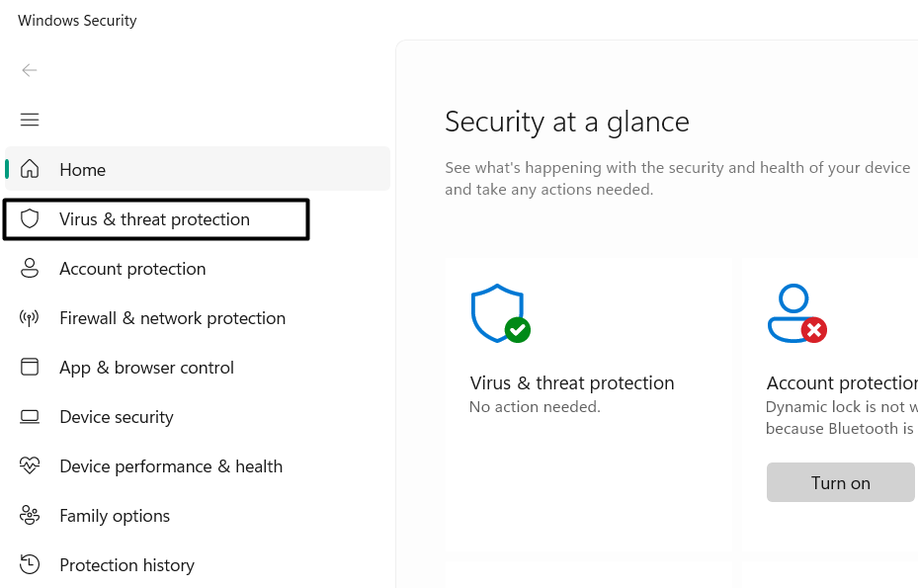This screenshot has height=588, width=918.
Task: Click the Firewall & network antenna icon
Action: pos(30,317)
